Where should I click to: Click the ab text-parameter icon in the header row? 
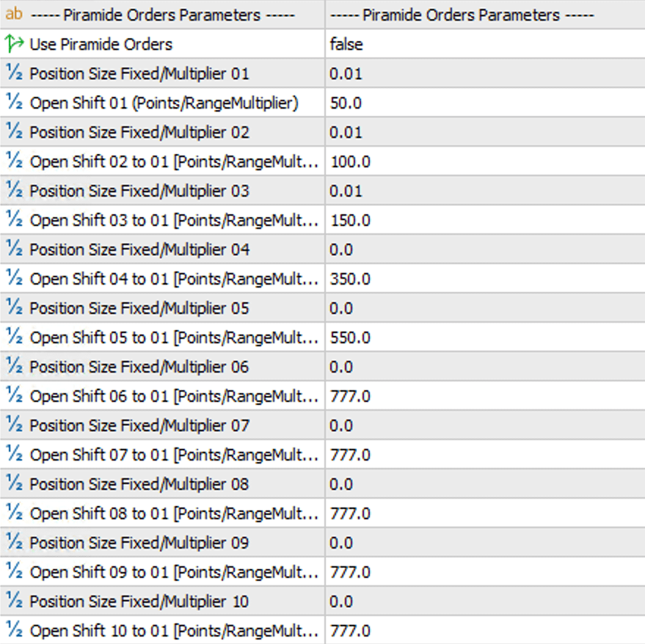pyautogui.click(x=14, y=15)
